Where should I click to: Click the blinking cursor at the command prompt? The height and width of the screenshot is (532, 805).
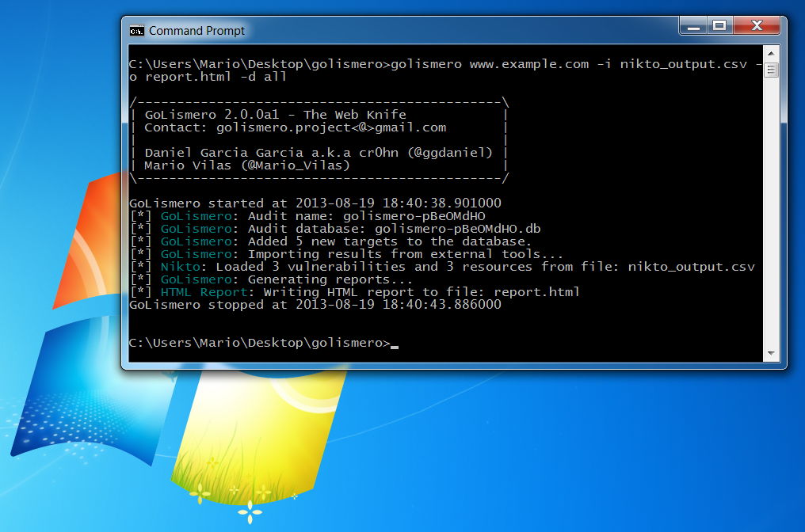point(396,346)
